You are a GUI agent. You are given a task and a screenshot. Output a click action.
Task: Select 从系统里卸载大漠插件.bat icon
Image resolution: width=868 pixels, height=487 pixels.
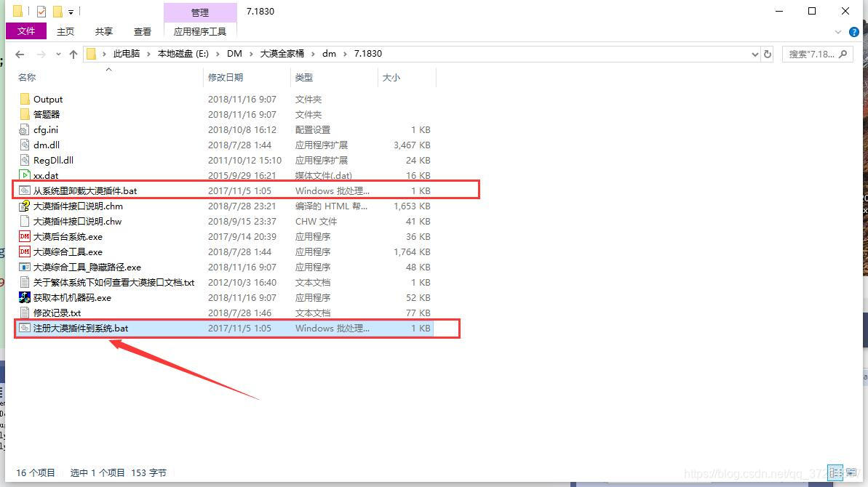coord(24,190)
